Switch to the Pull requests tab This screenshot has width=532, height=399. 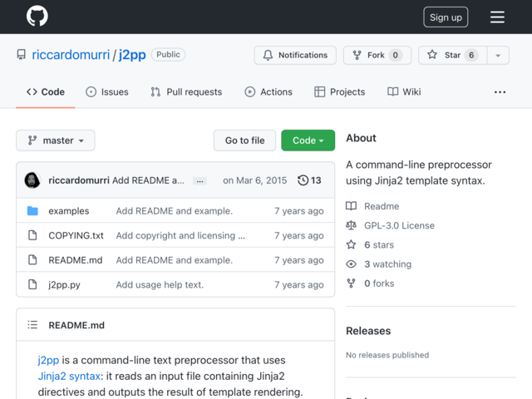186,92
